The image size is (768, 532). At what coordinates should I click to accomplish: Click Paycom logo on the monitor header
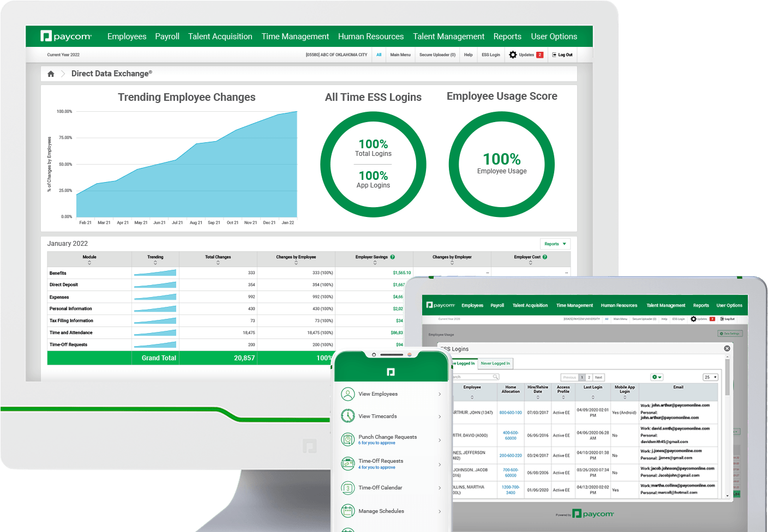pos(66,37)
